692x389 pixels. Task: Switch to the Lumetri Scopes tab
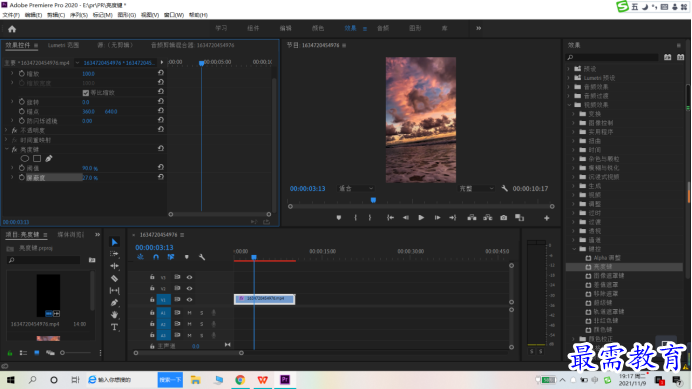(64, 45)
